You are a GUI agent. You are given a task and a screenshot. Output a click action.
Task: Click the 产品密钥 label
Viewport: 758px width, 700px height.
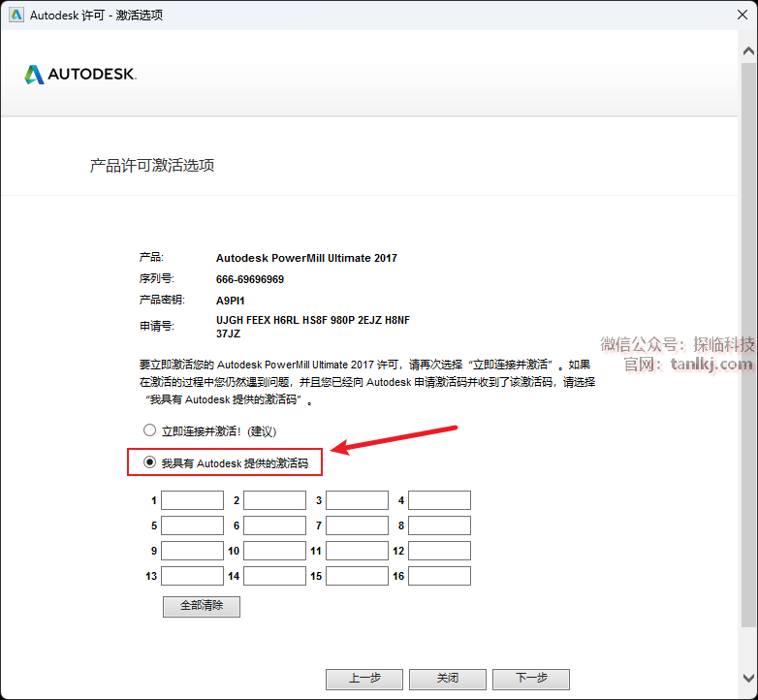(x=162, y=300)
